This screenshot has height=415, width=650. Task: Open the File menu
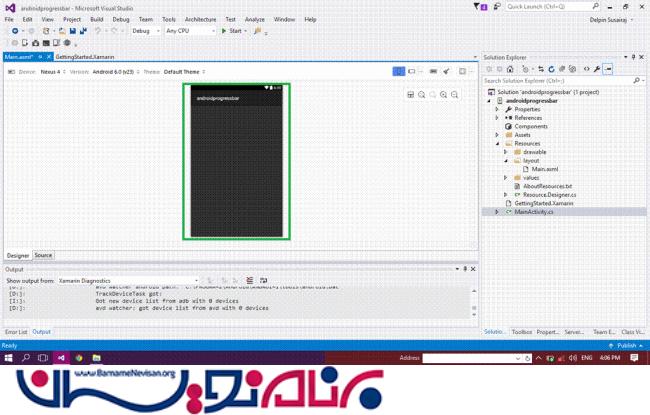coord(9,19)
